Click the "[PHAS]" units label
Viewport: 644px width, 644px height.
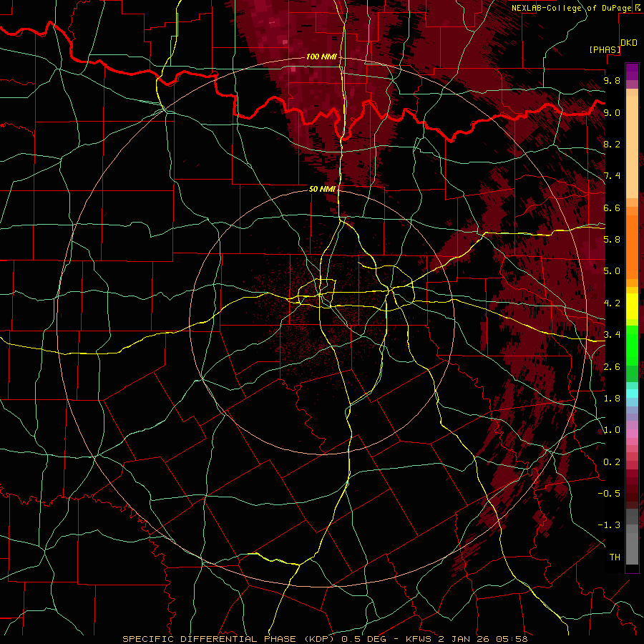tap(605, 49)
